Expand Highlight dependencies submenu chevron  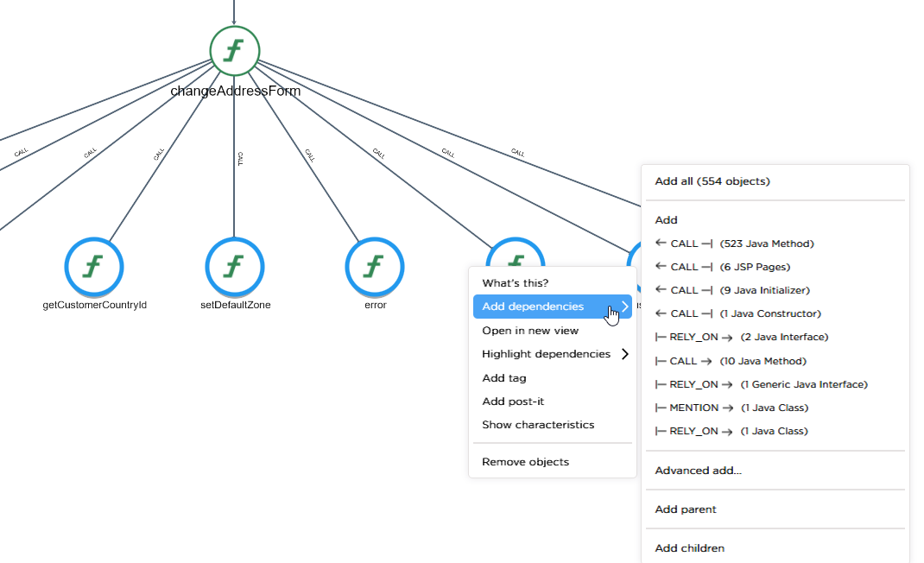coord(623,354)
